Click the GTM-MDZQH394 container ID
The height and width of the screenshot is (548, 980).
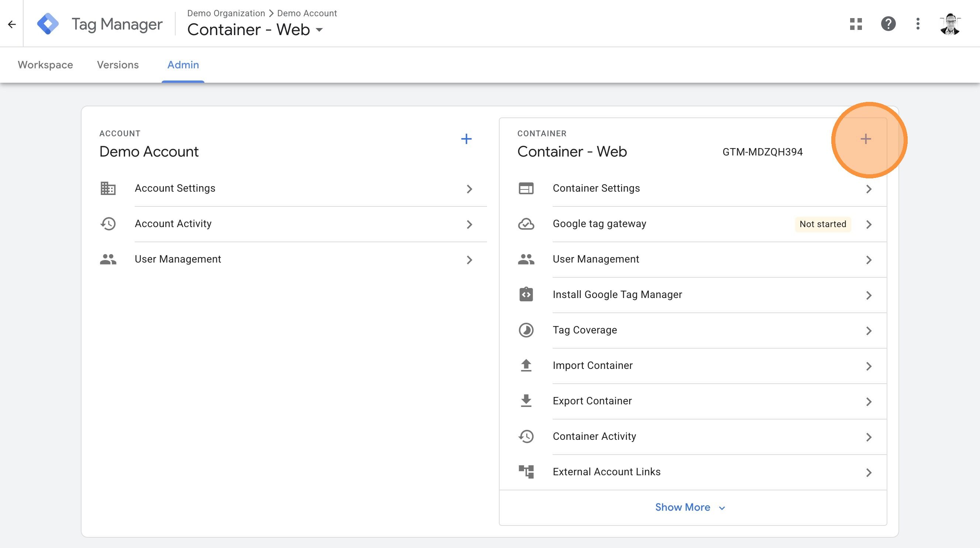pyautogui.click(x=762, y=152)
